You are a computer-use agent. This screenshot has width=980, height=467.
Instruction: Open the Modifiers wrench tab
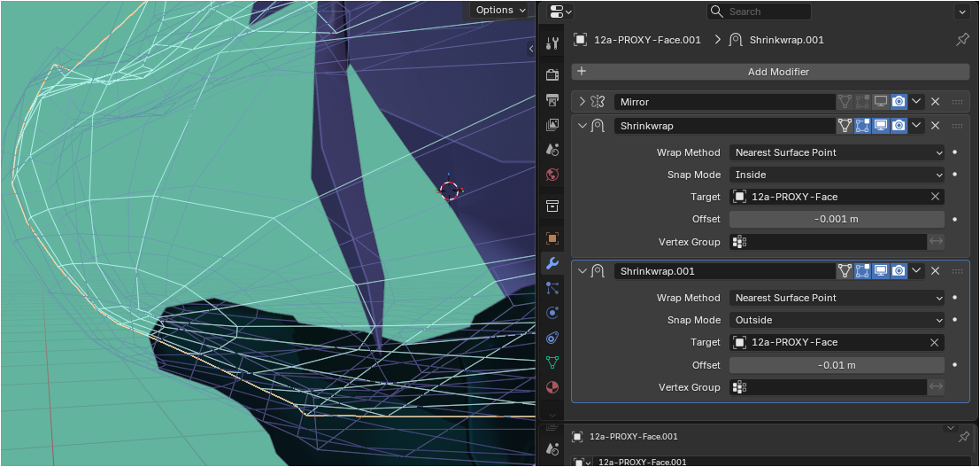552,263
